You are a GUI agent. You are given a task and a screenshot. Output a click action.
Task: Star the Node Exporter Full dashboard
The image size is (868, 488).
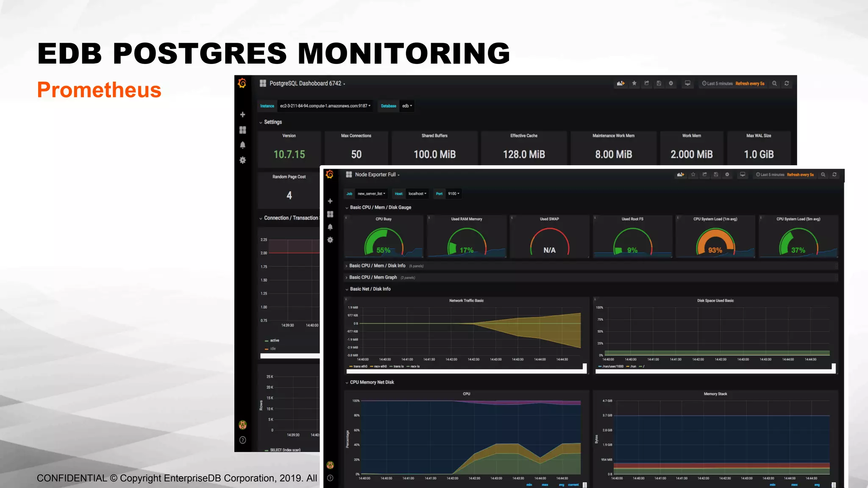coord(693,175)
